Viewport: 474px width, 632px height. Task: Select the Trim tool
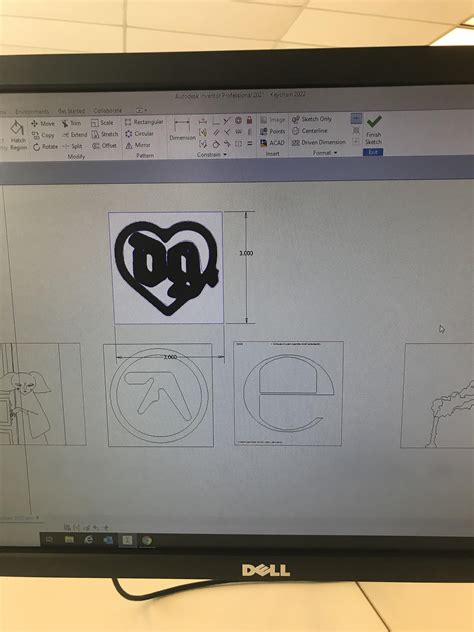pyautogui.click(x=71, y=123)
